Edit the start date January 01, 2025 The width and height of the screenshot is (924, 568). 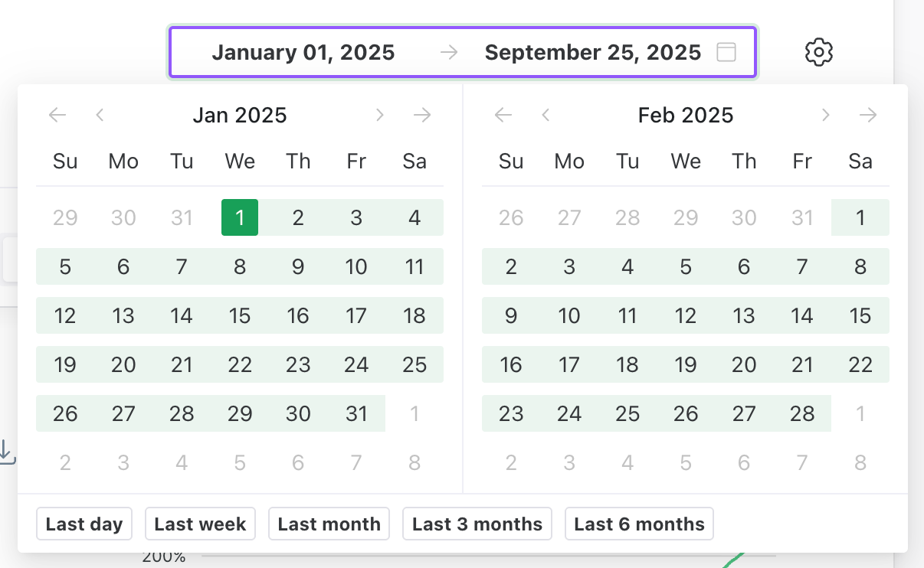[x=303, y=53]
